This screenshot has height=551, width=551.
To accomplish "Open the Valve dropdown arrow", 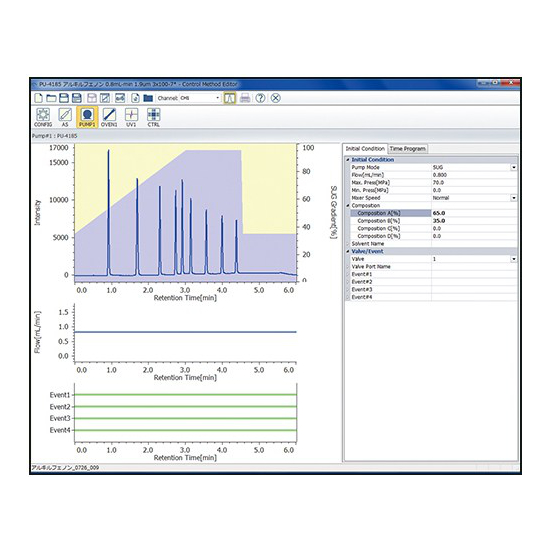I will pos(513,259).
